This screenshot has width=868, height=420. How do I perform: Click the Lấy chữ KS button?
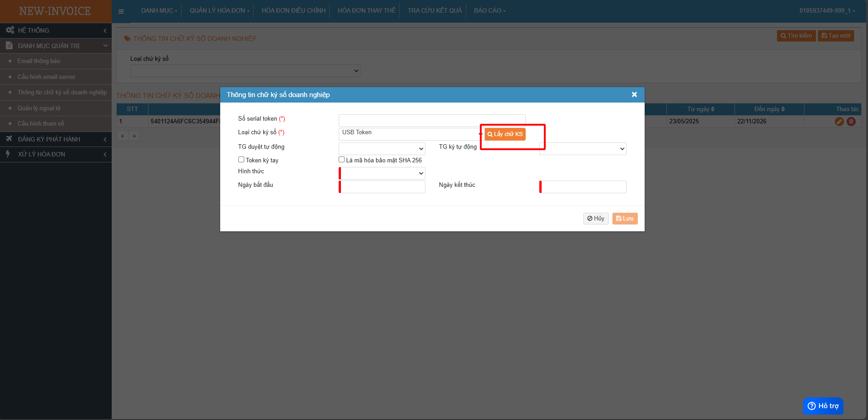[x=505, y=134]
